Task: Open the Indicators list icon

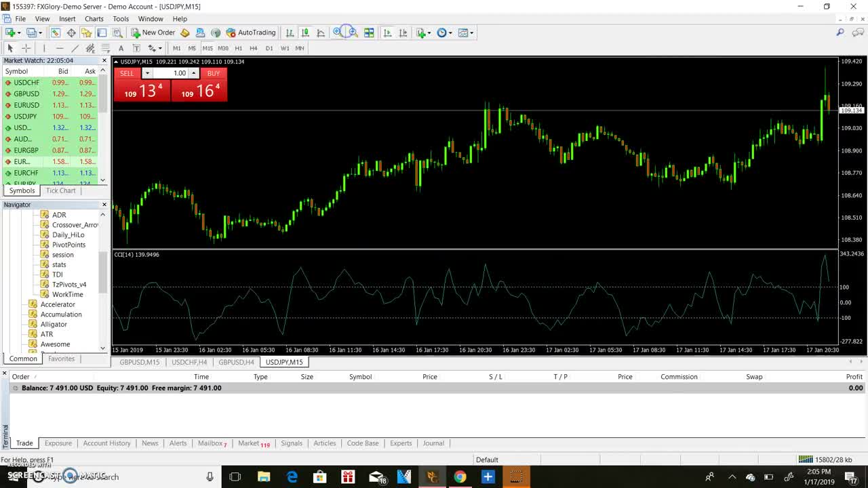Action: pyautogui.click(x=421, y=33)
